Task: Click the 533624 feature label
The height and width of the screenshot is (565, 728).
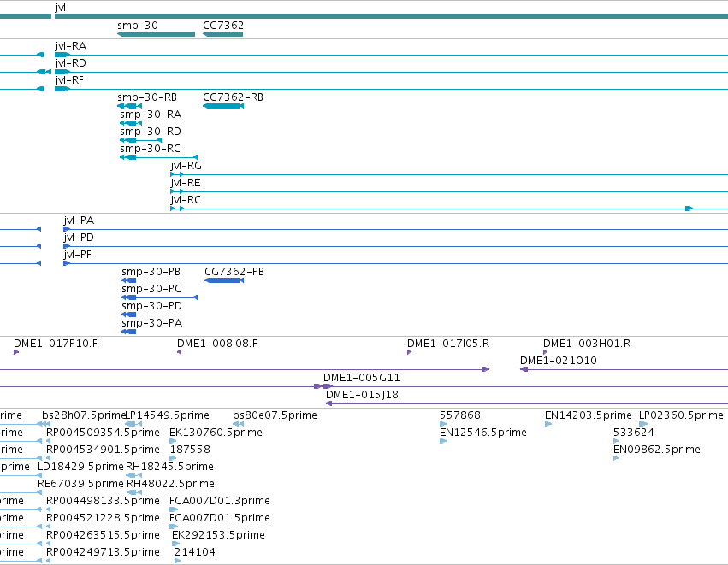Action: (634, 433)
